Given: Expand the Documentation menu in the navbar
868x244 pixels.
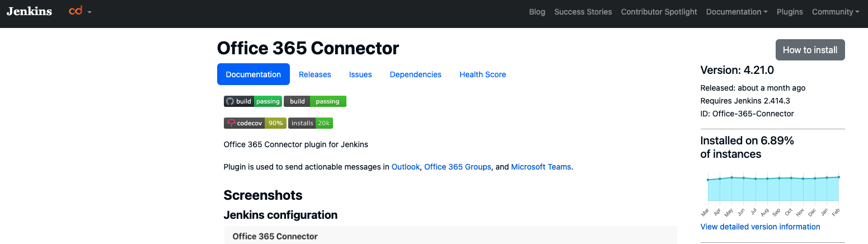Looking at the screenshot, I should click(x=736, y=12).
